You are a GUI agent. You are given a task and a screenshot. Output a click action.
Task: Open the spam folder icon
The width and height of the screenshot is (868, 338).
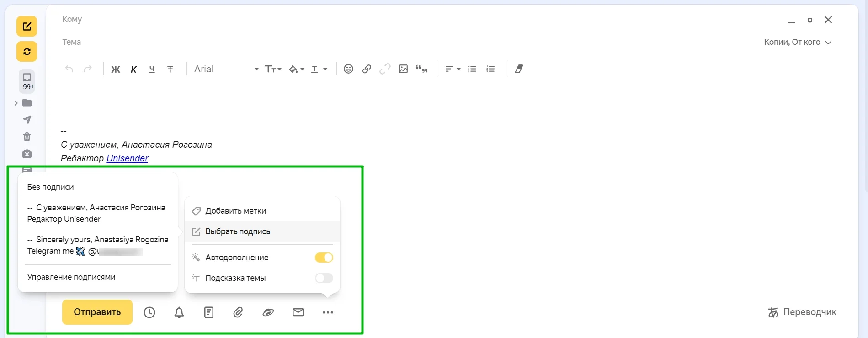coord(27,154)
